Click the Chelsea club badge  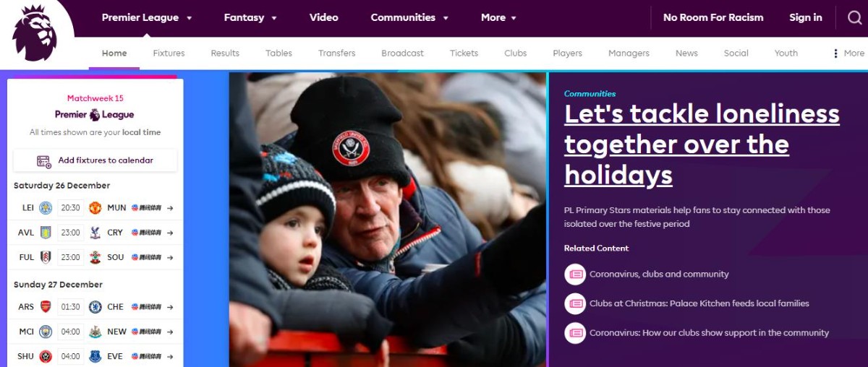(95, 307)
